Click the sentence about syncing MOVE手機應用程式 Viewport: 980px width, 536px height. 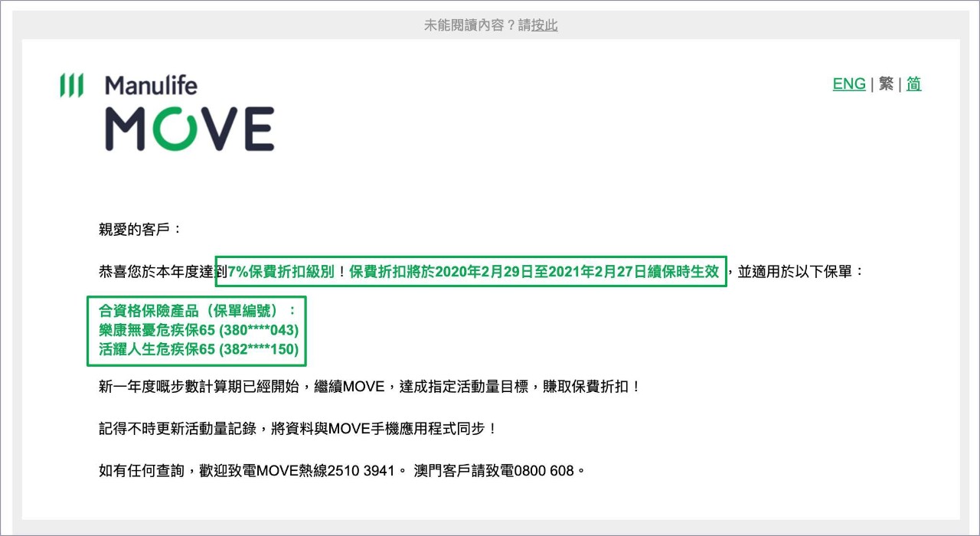pos(299,429)
